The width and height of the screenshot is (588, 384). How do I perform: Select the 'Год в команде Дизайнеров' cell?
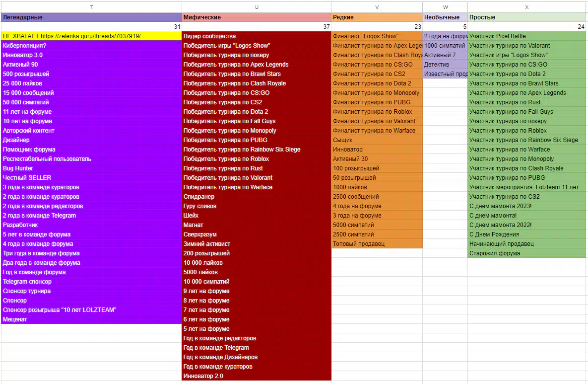257,357
